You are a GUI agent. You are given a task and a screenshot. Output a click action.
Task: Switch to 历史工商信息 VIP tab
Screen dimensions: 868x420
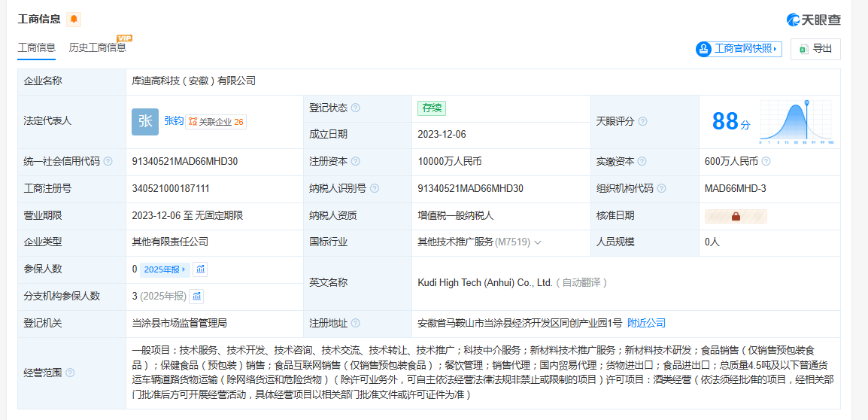tap(99, 46)
